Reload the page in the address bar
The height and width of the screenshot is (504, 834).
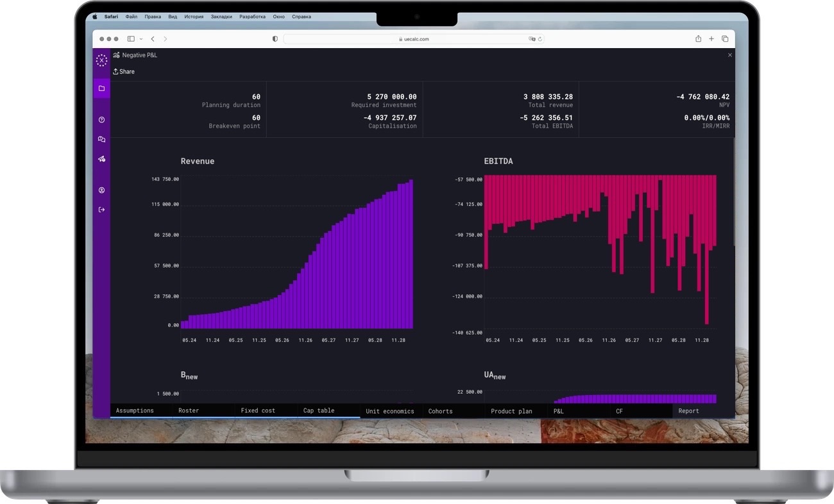point(540,39)
